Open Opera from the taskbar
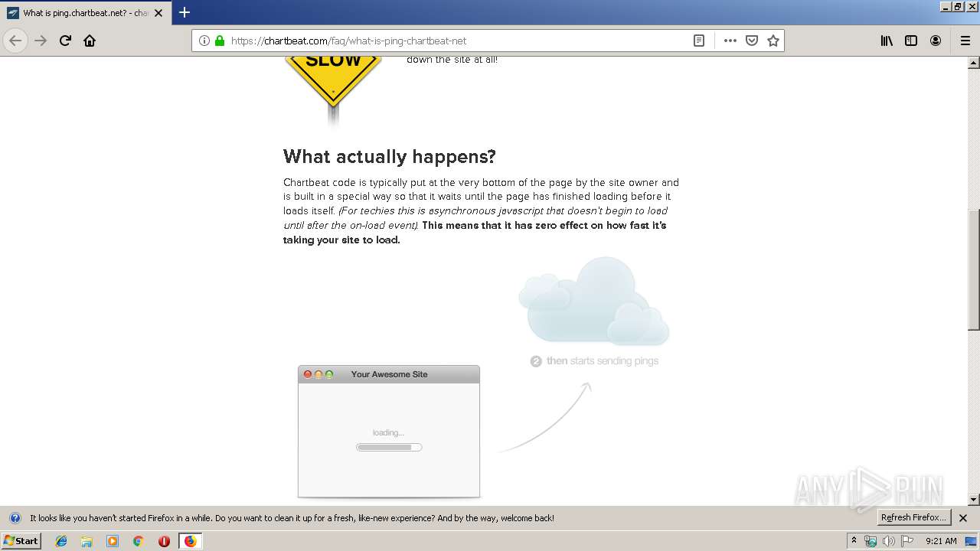 164,541
